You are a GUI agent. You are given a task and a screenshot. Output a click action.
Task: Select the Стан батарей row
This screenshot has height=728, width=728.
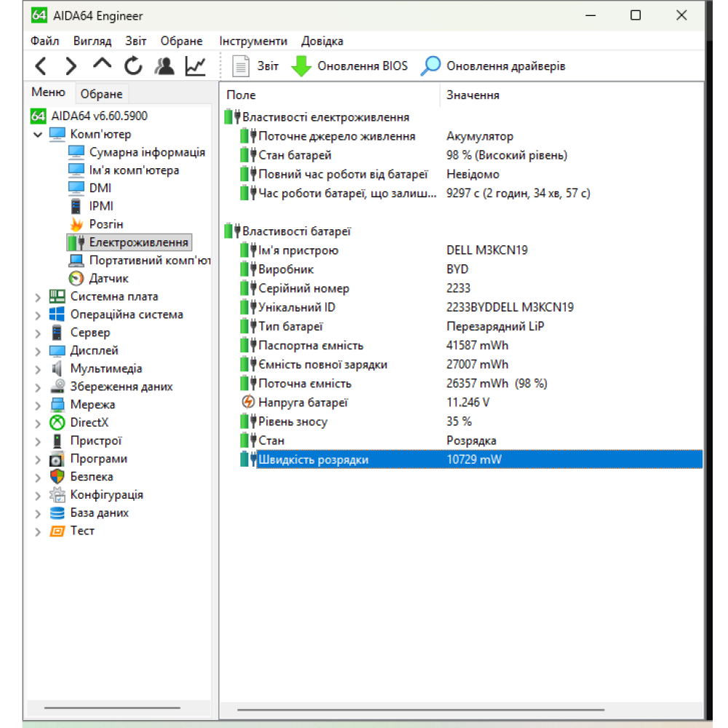pyautogui.click(x=462, y=155)
